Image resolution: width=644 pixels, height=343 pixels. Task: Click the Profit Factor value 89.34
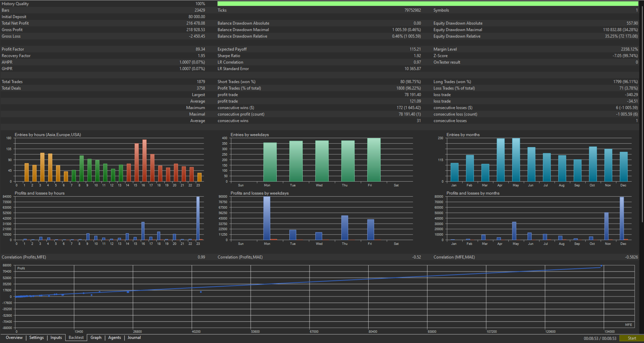pyautogui.click(x=200, y=49)
